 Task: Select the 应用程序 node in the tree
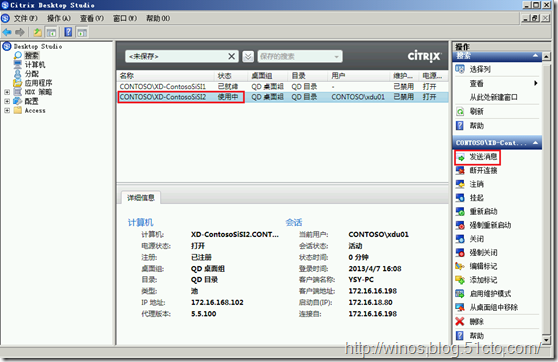tap(38, 83)
